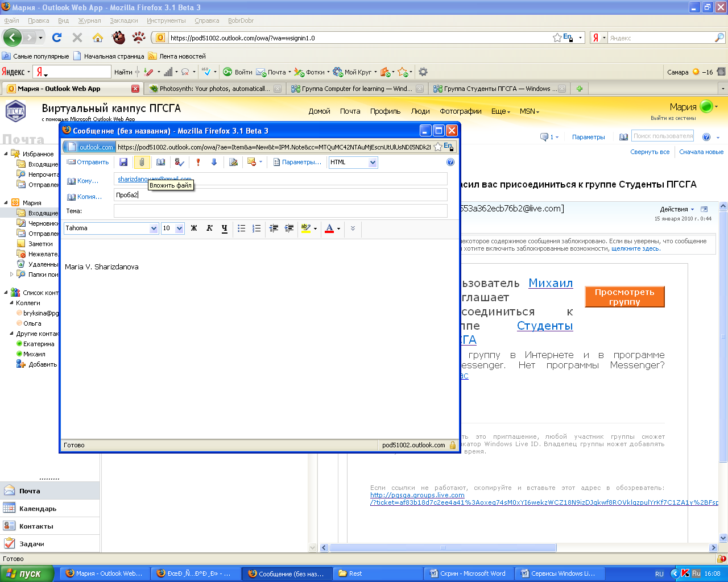Screen dimensions: 728x582
Task: Open Yandex toolbar settings gear
Action: (x=423, y=72)
